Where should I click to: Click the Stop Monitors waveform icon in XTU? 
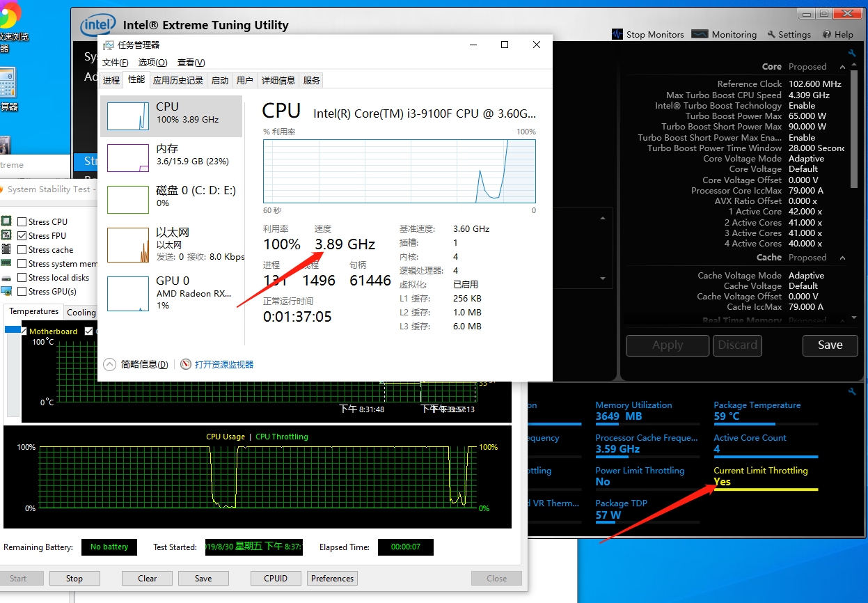coord(617,34)
